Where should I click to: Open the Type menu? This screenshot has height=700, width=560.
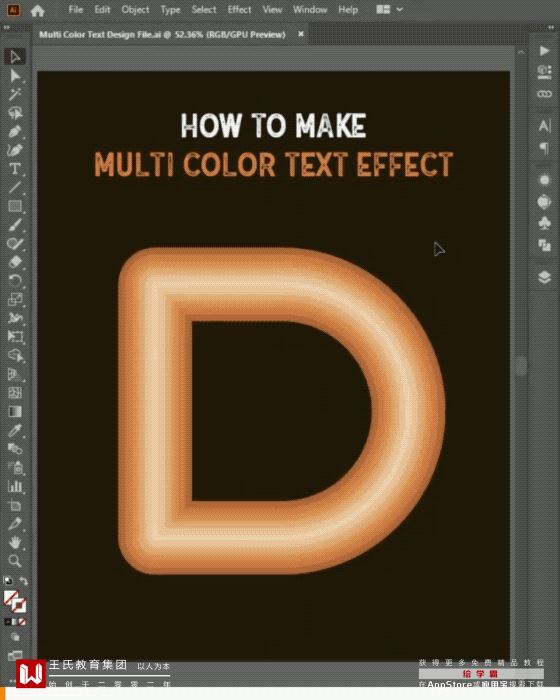(170, 9)
